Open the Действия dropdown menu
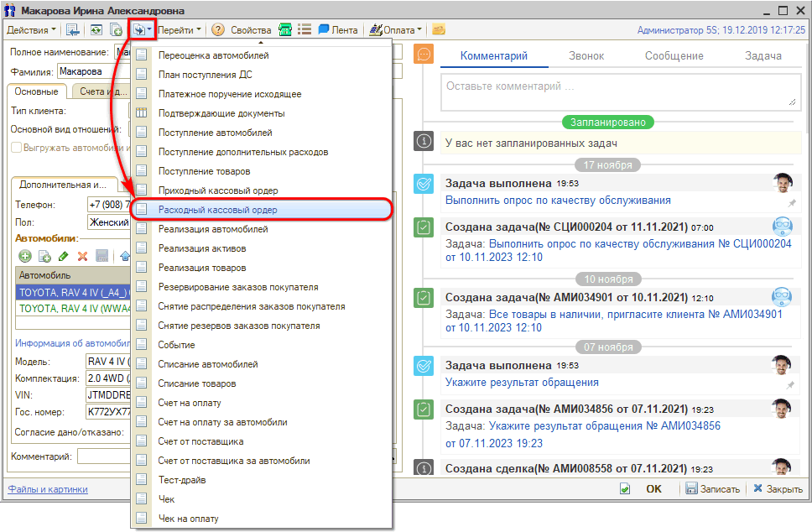 pos(32,30)
